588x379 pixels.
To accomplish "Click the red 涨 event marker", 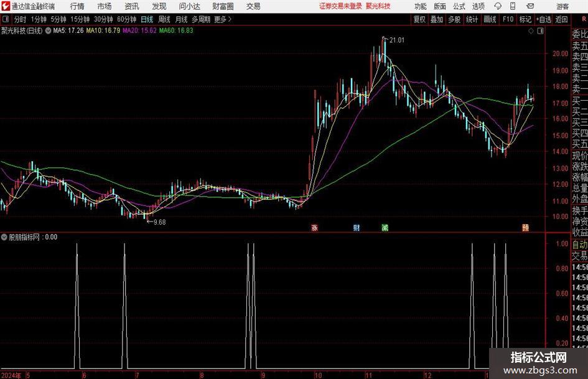I will tap(315, 227).
